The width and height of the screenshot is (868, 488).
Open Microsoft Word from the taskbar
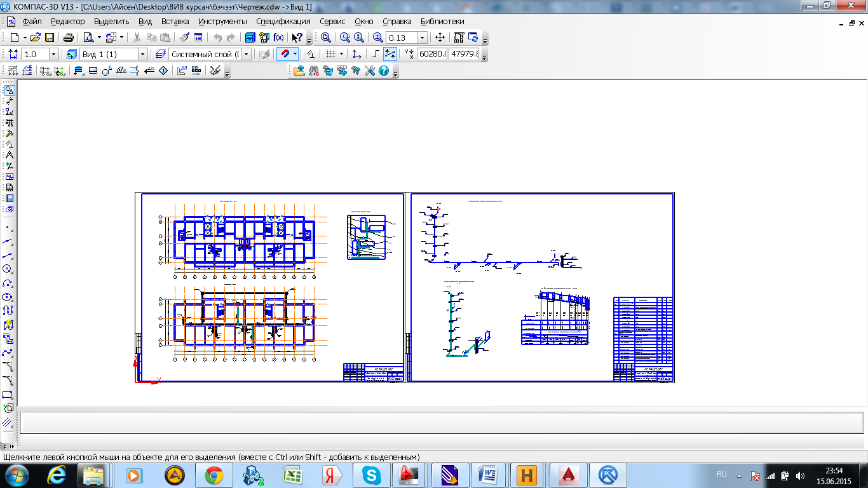coord(489,475)
